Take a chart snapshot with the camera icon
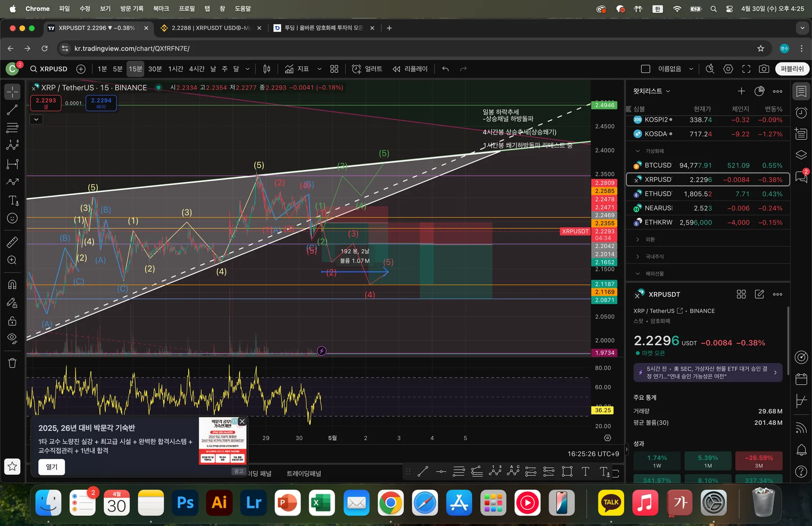This screenshot has width=812, height=526. [x=764, y=69]
